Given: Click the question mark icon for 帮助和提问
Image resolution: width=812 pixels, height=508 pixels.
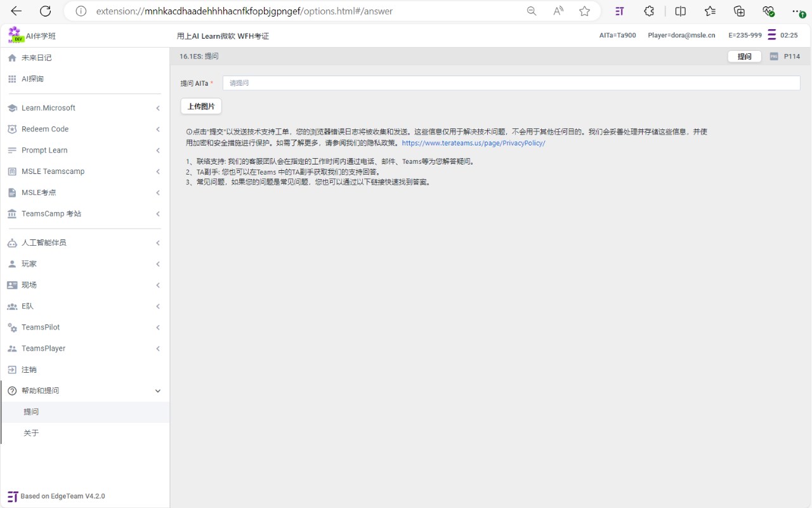Looking at the screenshot, I should pos(12,391).
